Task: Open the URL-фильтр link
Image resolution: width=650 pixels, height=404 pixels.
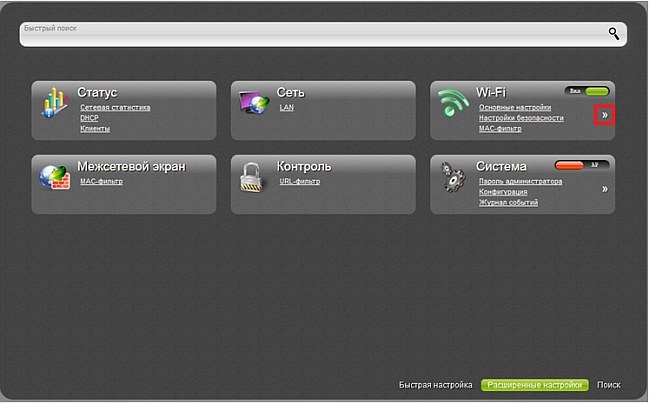Action: (300, 181)
